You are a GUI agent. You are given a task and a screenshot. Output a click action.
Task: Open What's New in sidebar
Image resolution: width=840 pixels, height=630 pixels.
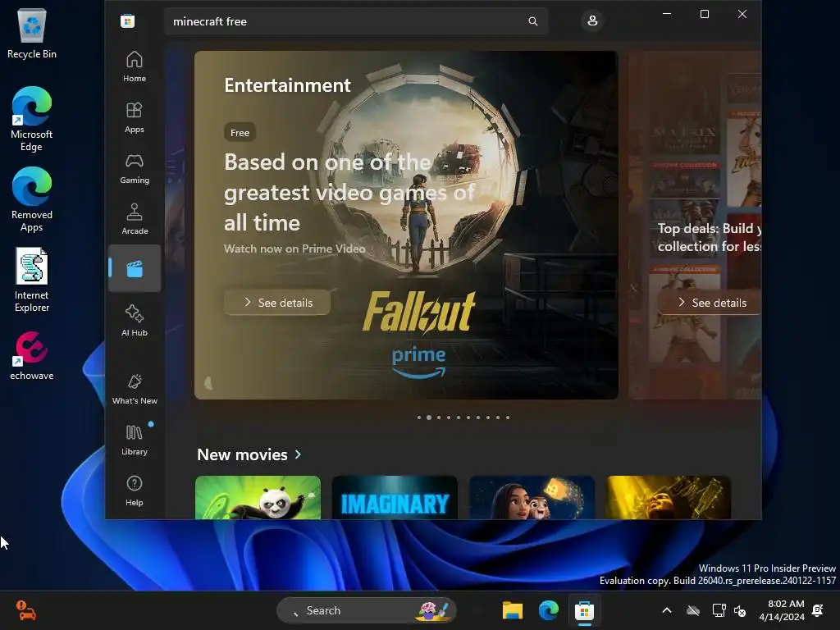pyautogui.click(x=134, y=389)
